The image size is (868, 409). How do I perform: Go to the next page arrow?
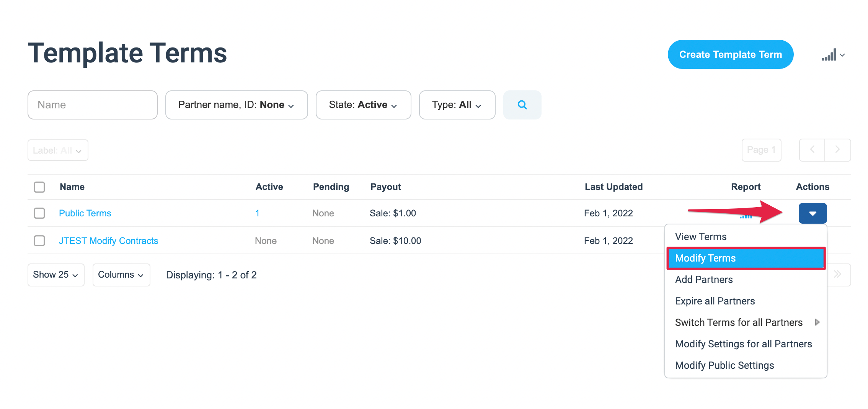click(837, 150)
